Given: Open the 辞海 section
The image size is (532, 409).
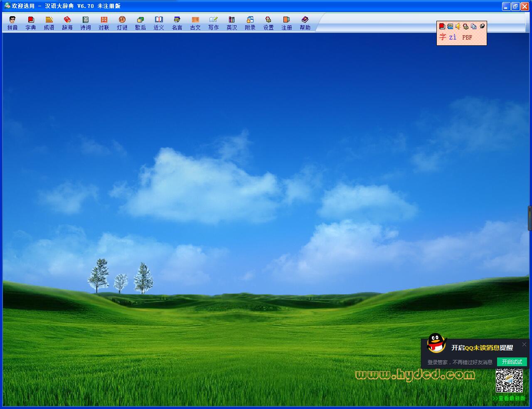Looking at the screenshot, I should coord(67,23).
